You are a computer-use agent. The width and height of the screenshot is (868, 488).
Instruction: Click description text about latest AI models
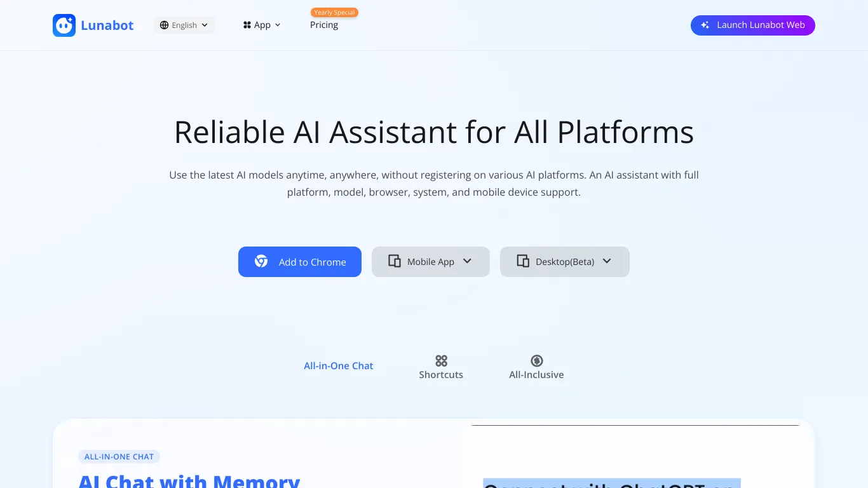[x=434, y=184]
